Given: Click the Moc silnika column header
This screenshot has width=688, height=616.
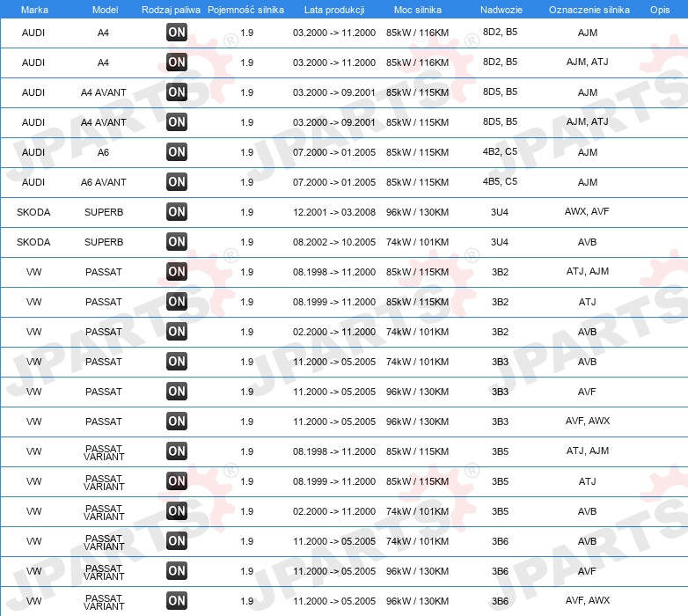Looking at the screenshot, I should click(418, 10).
